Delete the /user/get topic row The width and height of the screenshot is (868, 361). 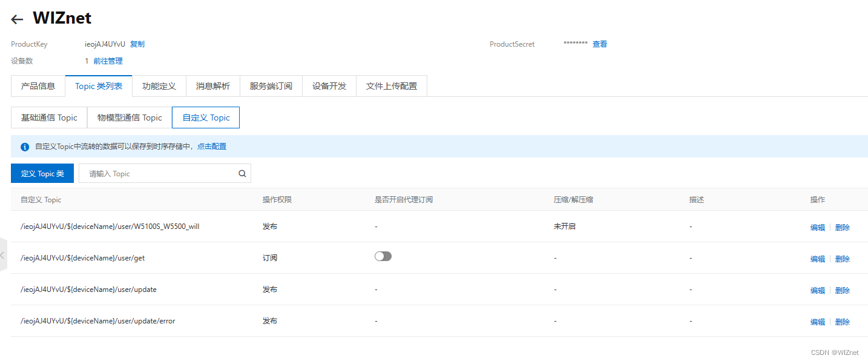tap(843, 259)
